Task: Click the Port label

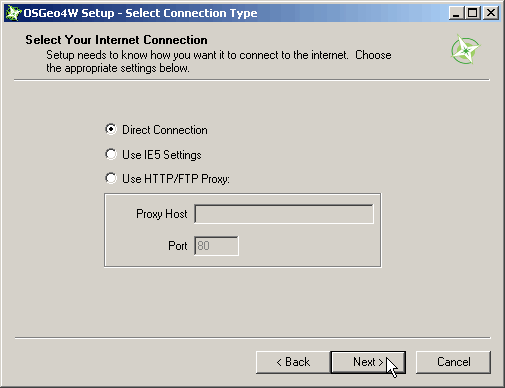Action: (x=178, y=246)
